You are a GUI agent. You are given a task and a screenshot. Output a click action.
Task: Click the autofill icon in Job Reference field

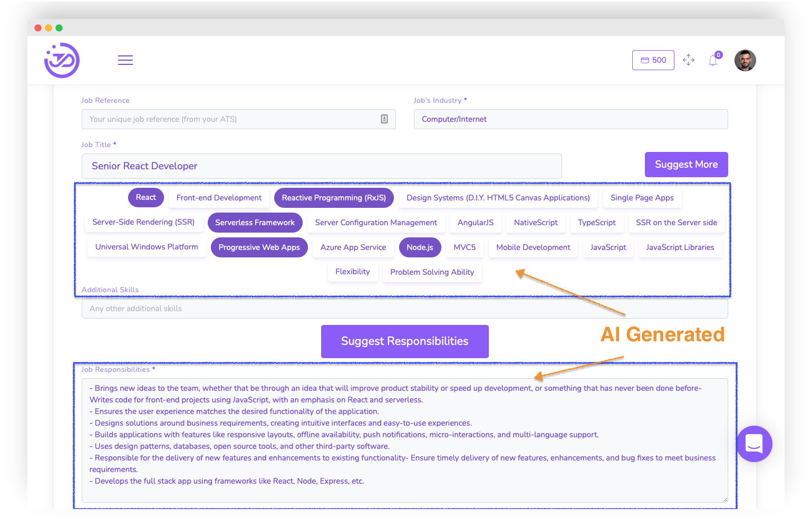pos(384,119)
